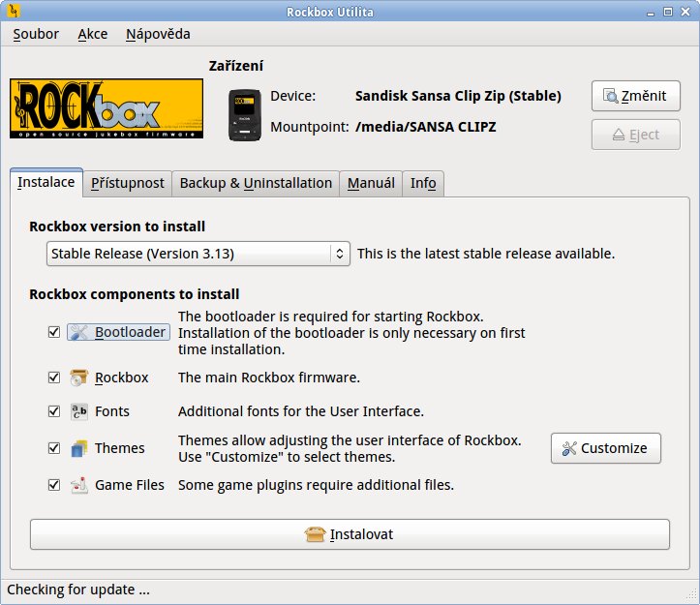The image size is (700, 605).
Task: Switch to the Přístupnost tab
Action: (128, 183)
